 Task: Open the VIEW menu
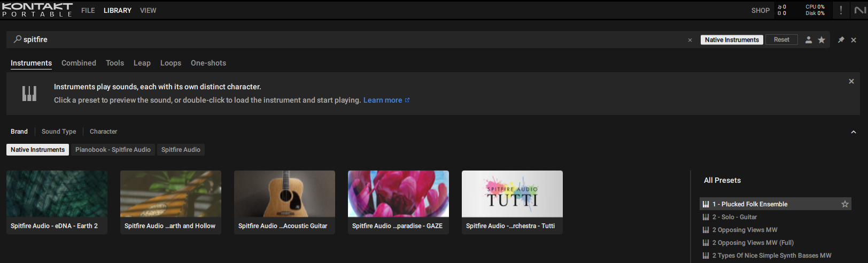point(148,10)
